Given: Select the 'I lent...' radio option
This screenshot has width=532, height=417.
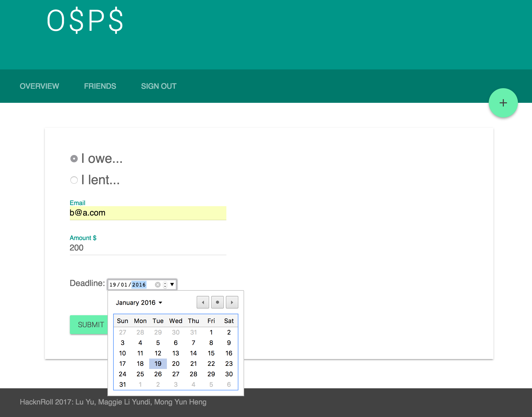Looking at the screenshot, I should click(x=74, y=180).
